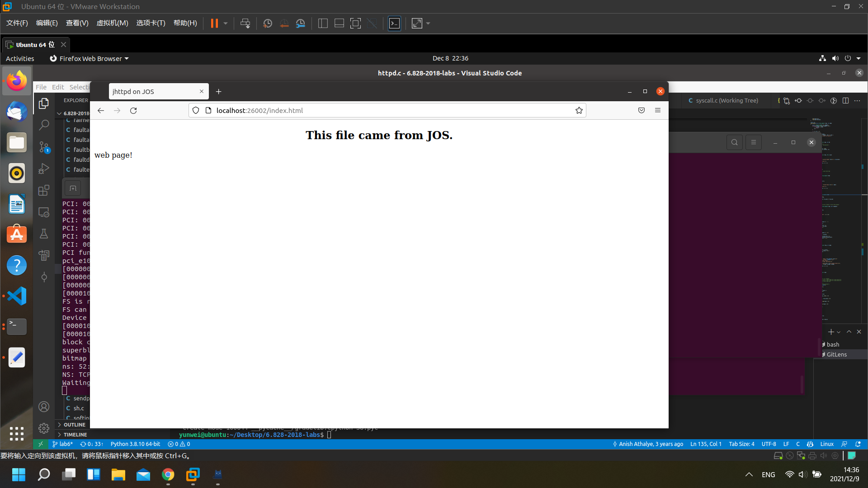Click the Linux status bar item
Viewport: 868px width, 488px height.
[x=827, y=444]
